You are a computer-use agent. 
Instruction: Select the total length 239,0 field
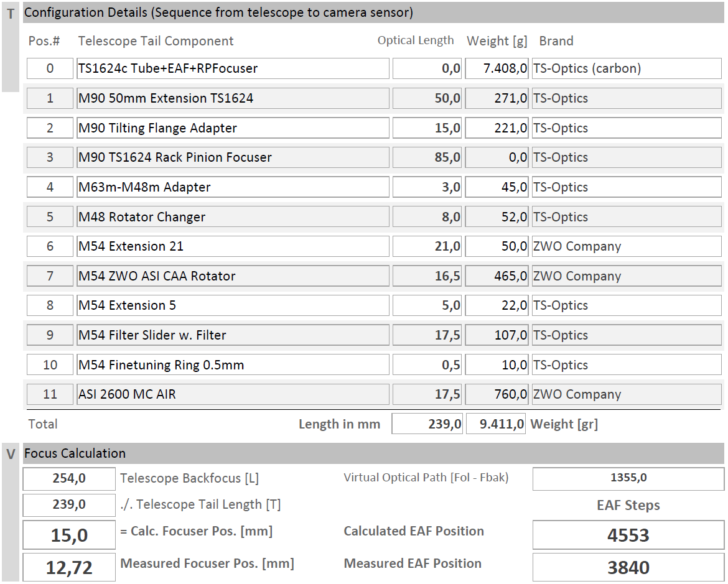[x=427, y=424]
